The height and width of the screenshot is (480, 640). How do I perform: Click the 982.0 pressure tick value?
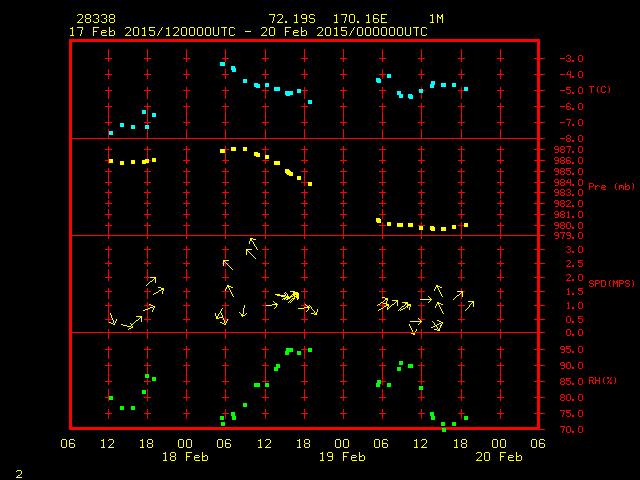[569, 204]
